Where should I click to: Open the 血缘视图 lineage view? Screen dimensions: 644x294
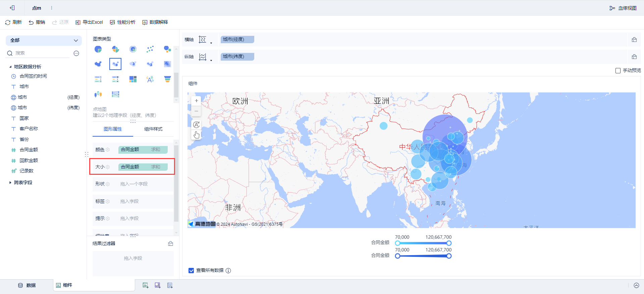(623, 8)
